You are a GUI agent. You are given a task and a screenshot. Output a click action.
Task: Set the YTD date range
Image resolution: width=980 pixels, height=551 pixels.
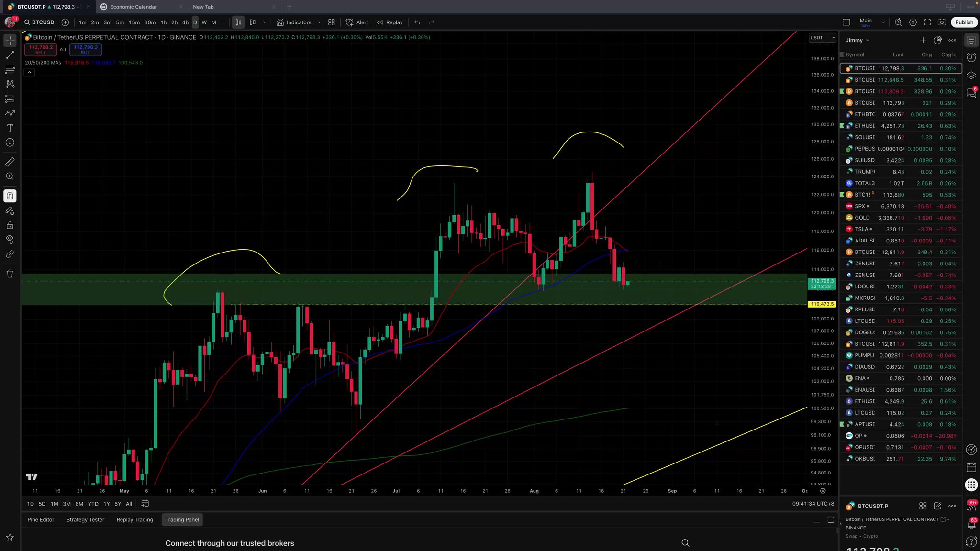coord(93,504)
